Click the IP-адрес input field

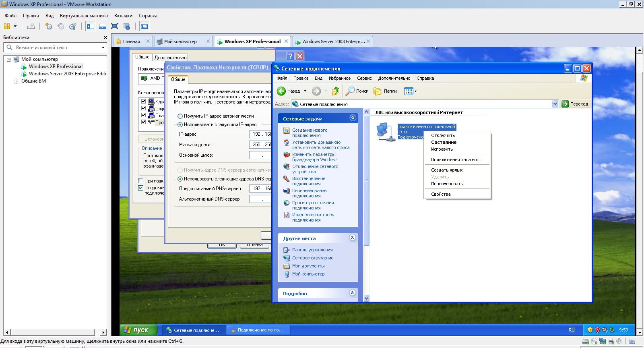[260, 134]
